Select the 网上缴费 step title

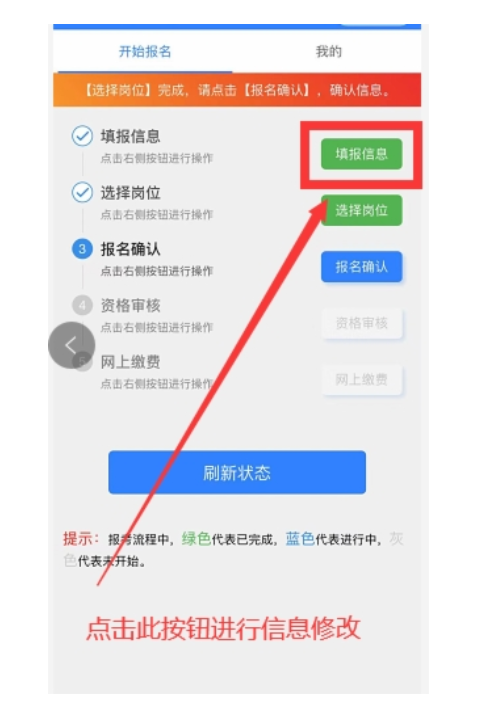tap(130, 362)
